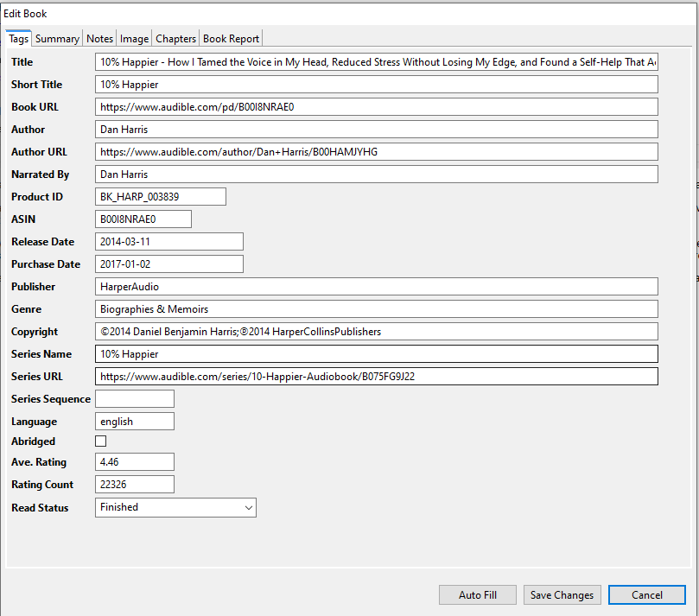Open the Image tab
Image resolution: width=699 pixels, height=616 pixels.
[x=134, y=38]
